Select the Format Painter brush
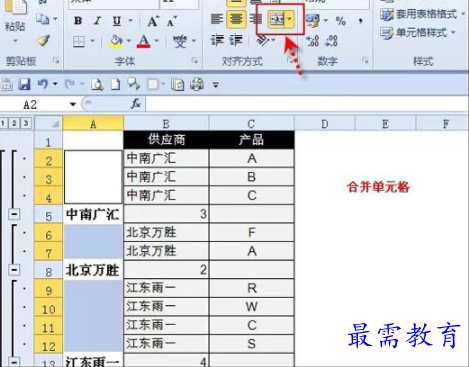 [43, 41]
